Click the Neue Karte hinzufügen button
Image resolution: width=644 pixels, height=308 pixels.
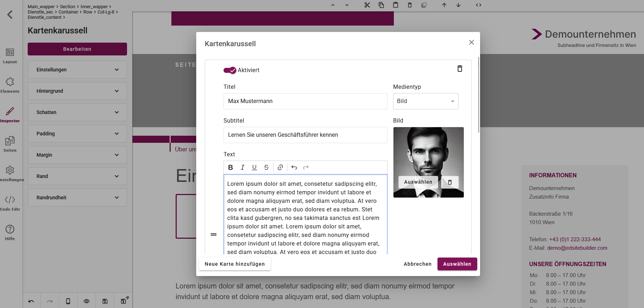(235, 264)
